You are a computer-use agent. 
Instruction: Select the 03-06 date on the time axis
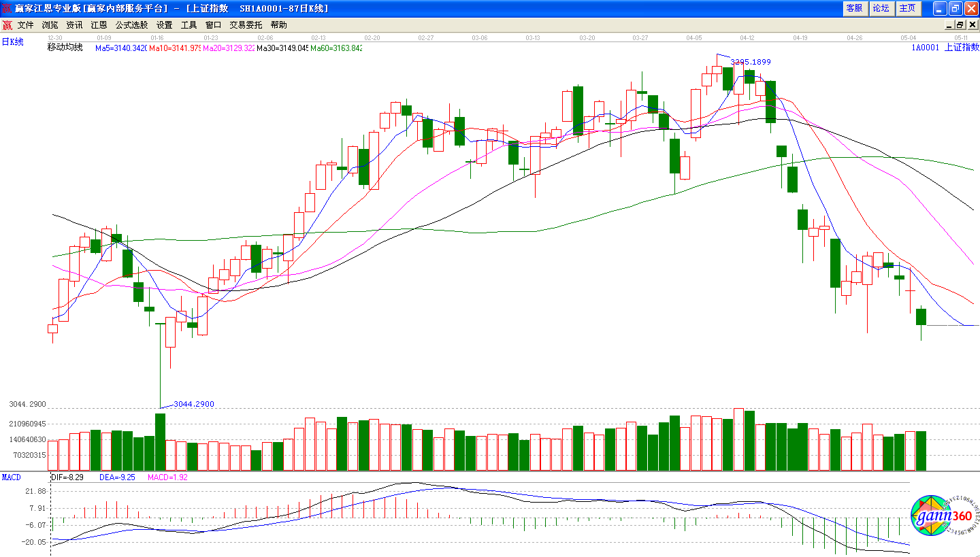[480, 38]
